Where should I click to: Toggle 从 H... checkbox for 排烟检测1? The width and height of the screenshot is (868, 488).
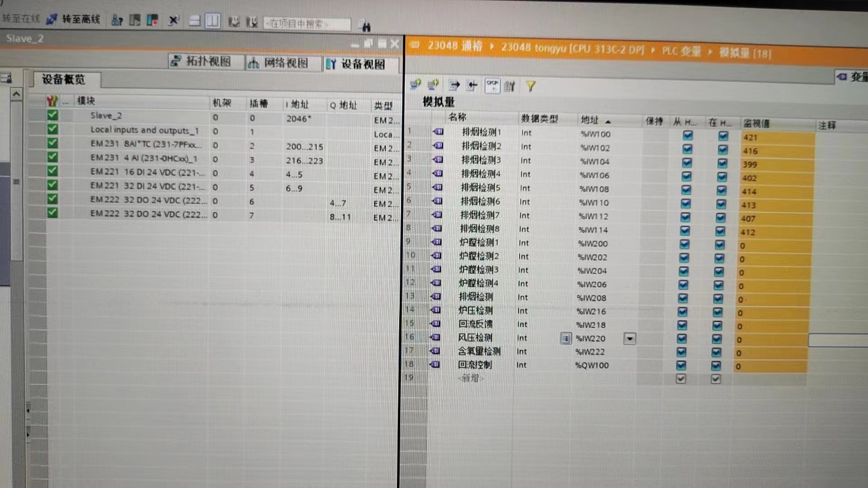tap(688, 135)
